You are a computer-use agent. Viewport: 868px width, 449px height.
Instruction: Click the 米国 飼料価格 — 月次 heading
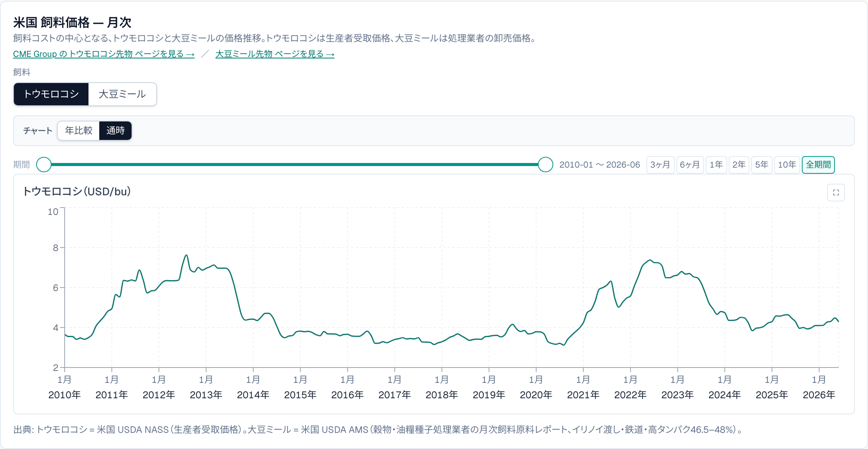click(x=72, y=23)
